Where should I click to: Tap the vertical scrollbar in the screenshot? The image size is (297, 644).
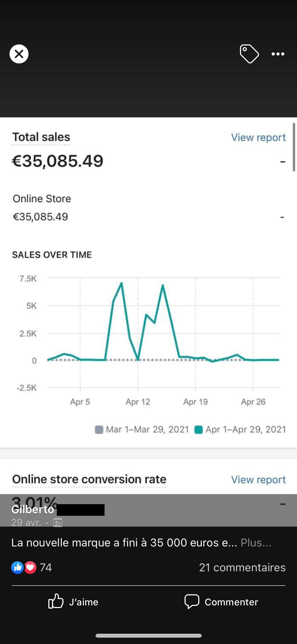click(294, 147)
